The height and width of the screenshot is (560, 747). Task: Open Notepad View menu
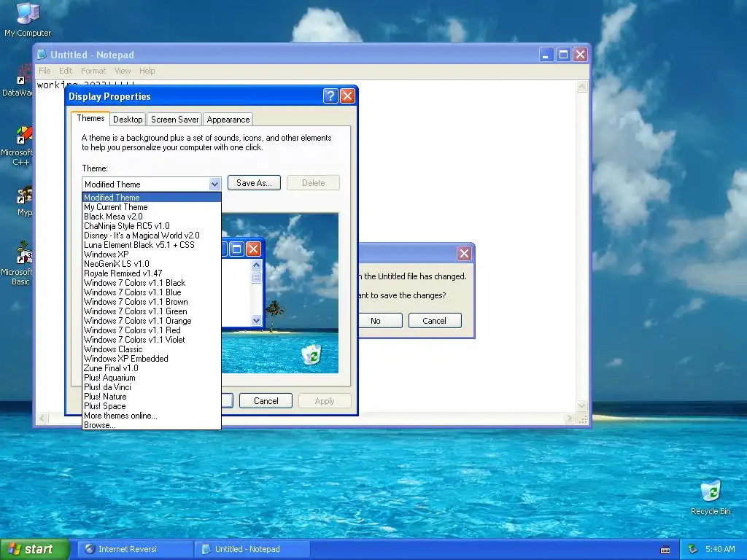(123, 71)
